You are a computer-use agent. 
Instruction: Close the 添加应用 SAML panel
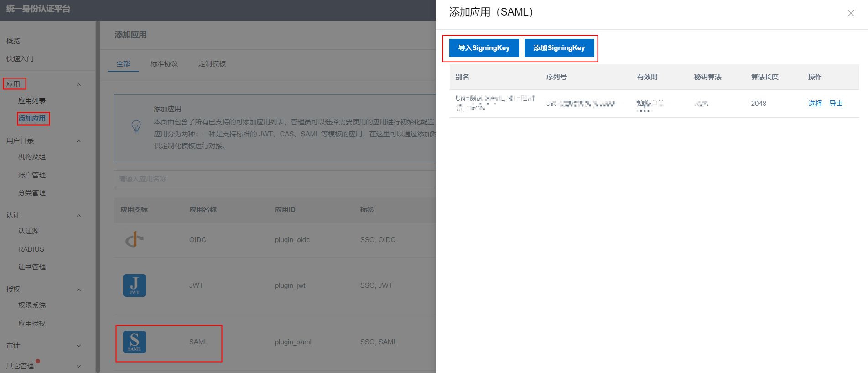[851, 13]
